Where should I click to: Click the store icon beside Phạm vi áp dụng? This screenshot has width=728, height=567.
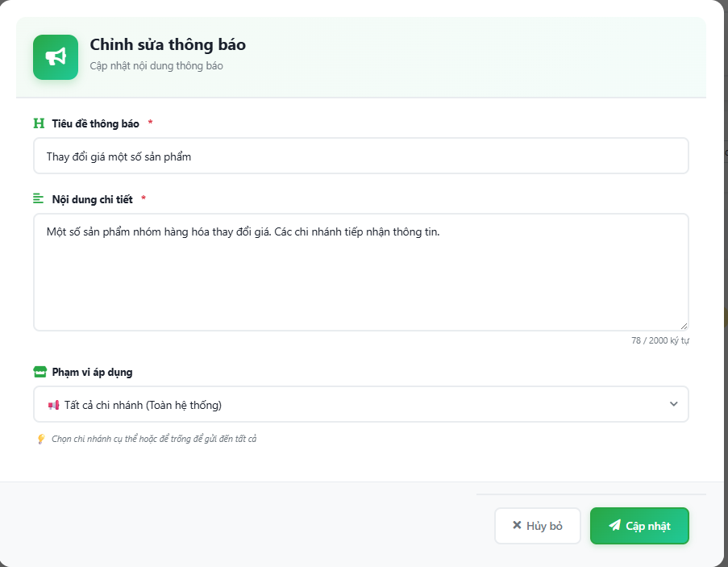(40, 372)
